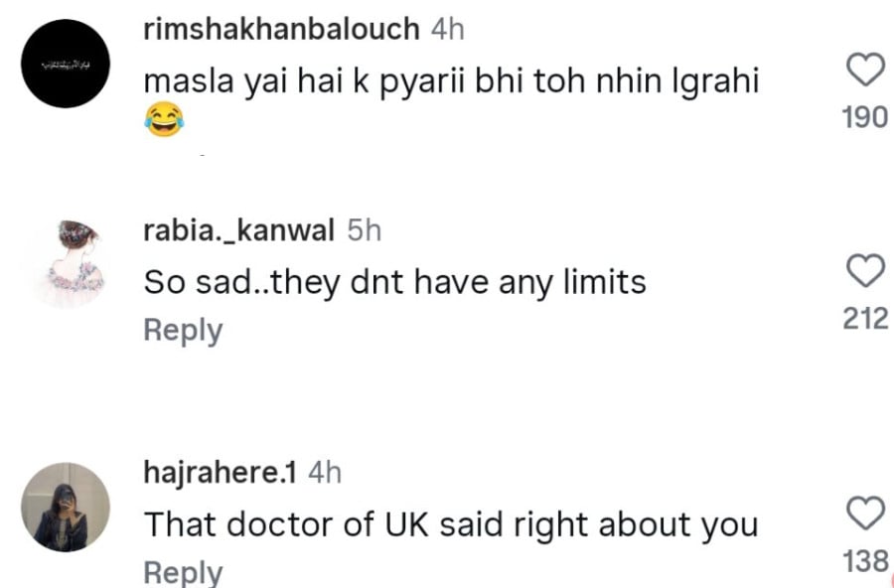This screenshot has width=894, height=588.
Task: Reply to the "So sad" comment
Action: pos(183,331)
